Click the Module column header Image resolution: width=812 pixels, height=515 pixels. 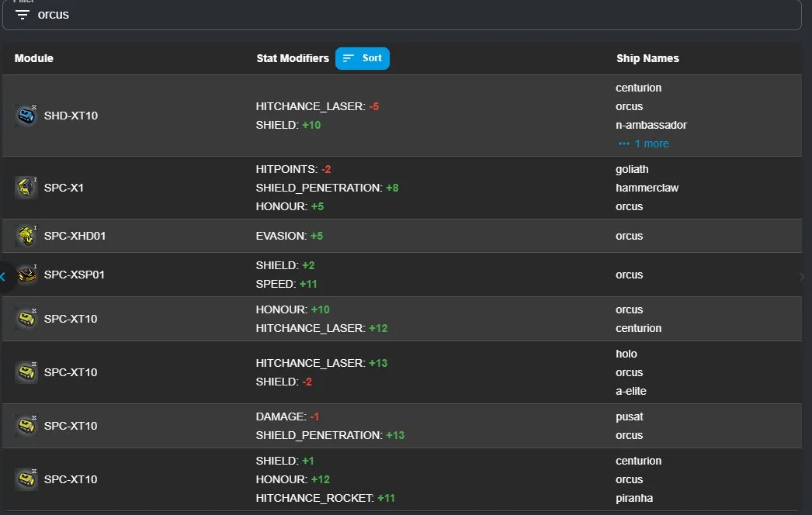34,58
